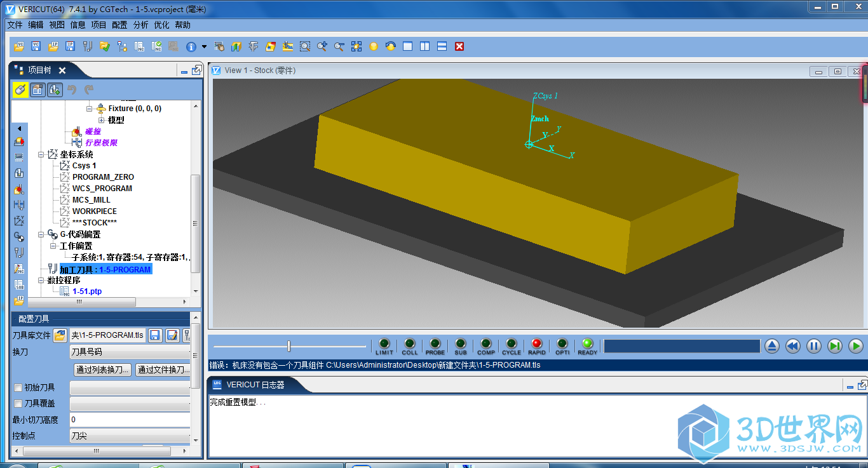Screen dimensions: 868x468
Task: Toggle the RAPID status light
Action: pos(537,346)
